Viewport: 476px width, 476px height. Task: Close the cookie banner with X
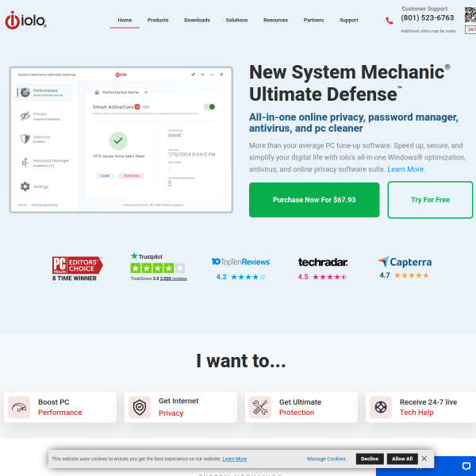424,459
